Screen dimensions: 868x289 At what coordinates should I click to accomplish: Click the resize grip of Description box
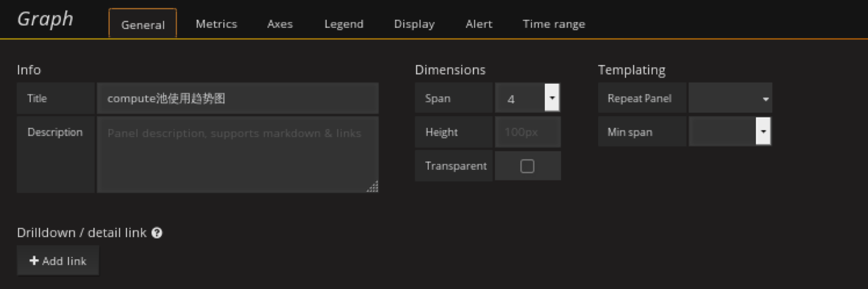pos(372,186)
